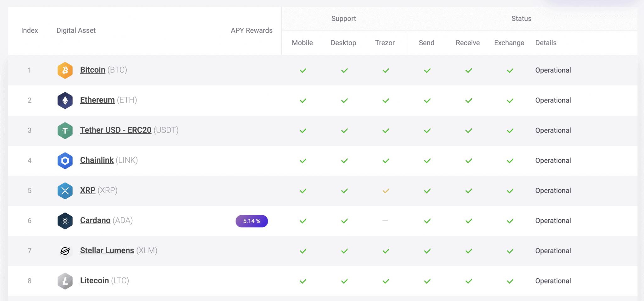Click the Stellar Lumens logo icon
The image size is (644, 301).
point(65,251)
